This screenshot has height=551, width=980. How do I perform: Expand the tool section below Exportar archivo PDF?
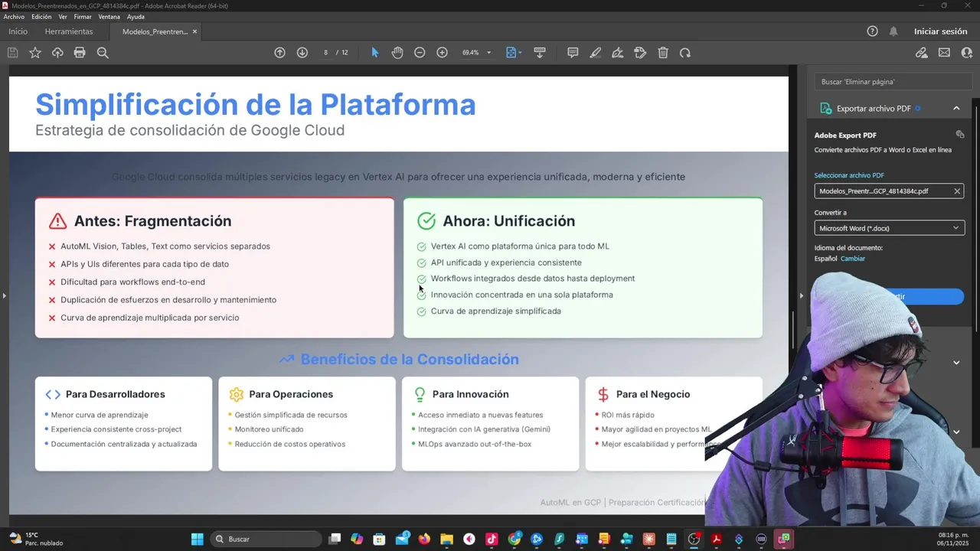point(956,363)
